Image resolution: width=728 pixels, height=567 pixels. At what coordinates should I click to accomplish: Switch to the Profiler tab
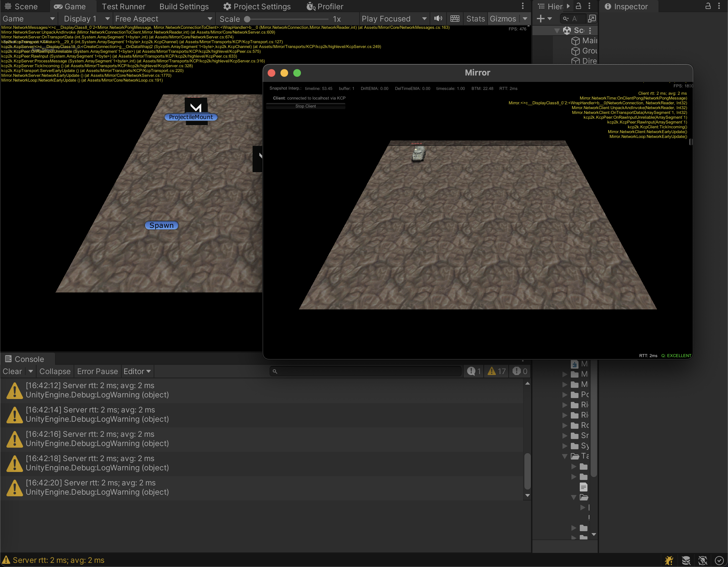coord(325,6)
